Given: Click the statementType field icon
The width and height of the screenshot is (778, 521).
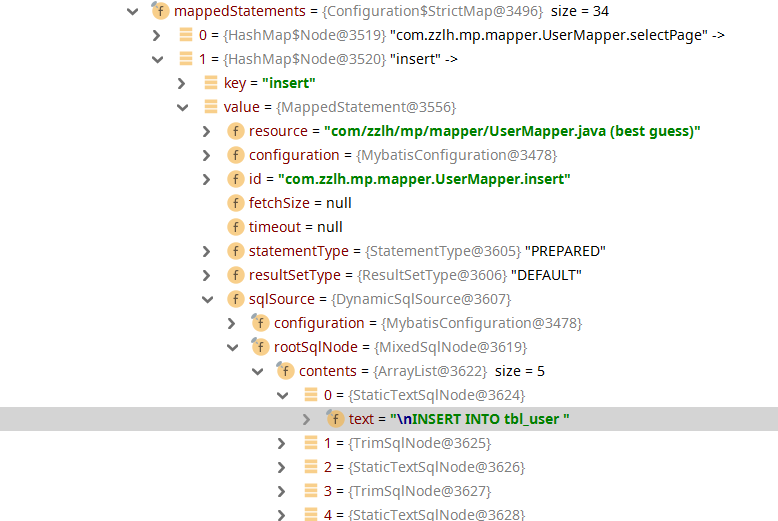Looking at the screenshot, I should (236, 251).
